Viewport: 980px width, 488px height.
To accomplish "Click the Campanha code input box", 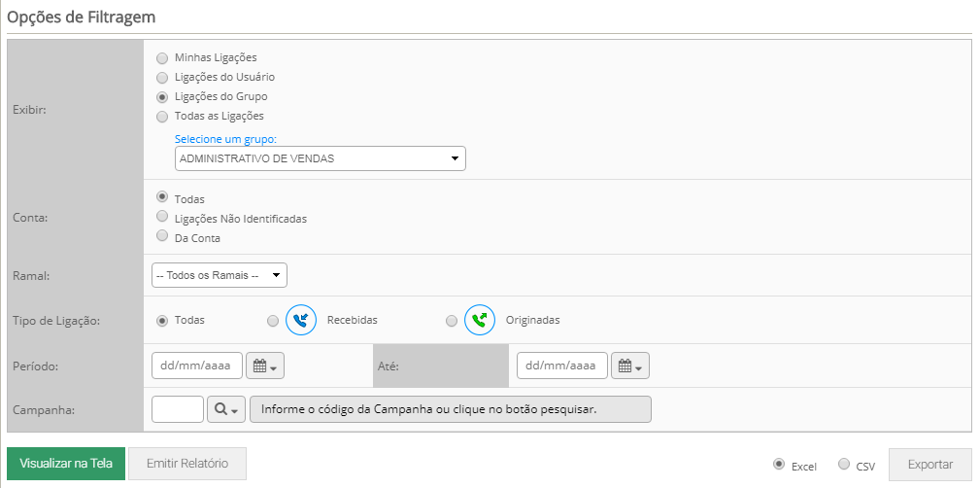I will [x=178, y=409].
